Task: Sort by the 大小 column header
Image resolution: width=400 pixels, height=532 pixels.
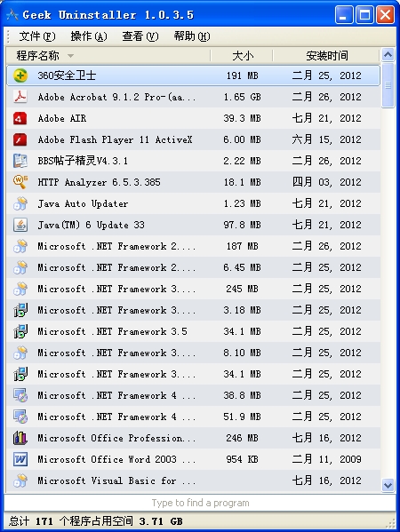Action: click(x=242, y=56)
